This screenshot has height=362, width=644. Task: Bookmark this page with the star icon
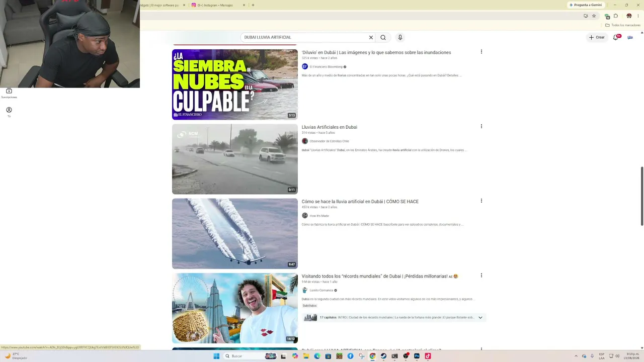[594, 16]
